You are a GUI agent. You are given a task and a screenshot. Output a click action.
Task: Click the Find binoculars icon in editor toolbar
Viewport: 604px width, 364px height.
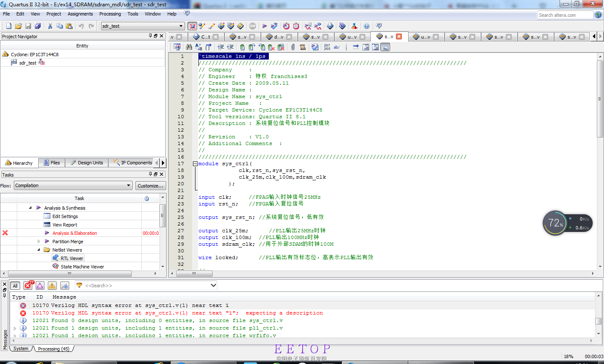(189, 47)
